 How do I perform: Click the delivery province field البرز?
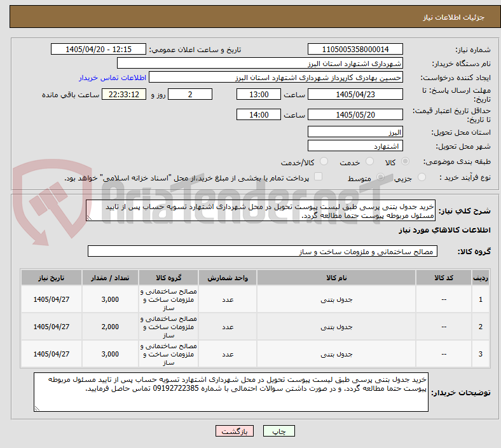[355, 132]
